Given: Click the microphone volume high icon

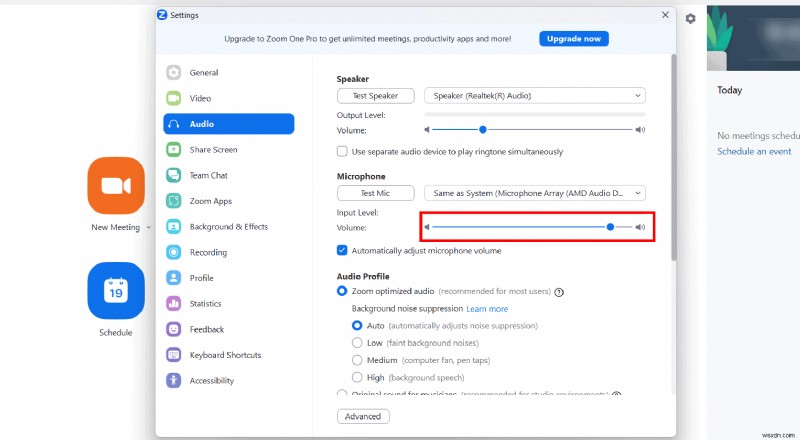Looking at the screenshot, I should (640, 227).
